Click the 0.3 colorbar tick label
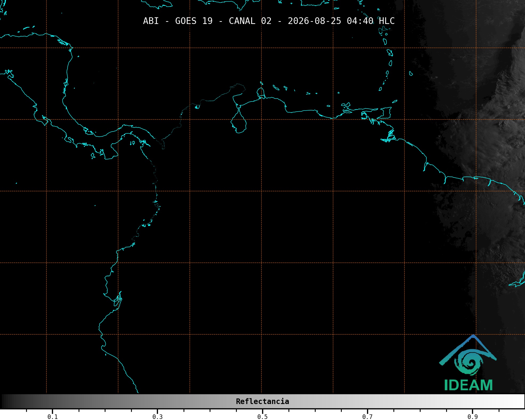 pyautogui.click(x=157, y=417)
